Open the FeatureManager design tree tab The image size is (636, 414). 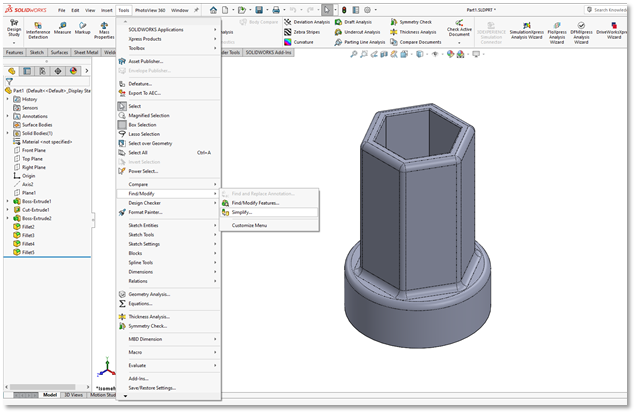click(12, 71)
